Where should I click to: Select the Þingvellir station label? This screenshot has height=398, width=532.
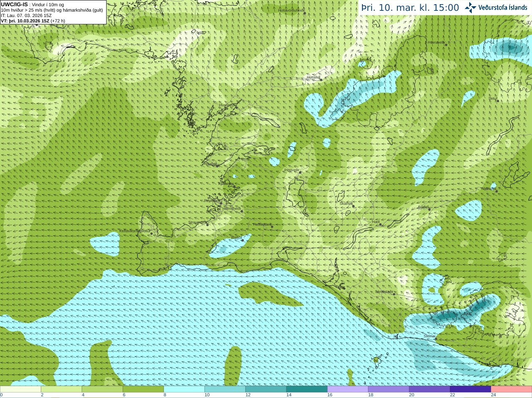coord(292,170)
